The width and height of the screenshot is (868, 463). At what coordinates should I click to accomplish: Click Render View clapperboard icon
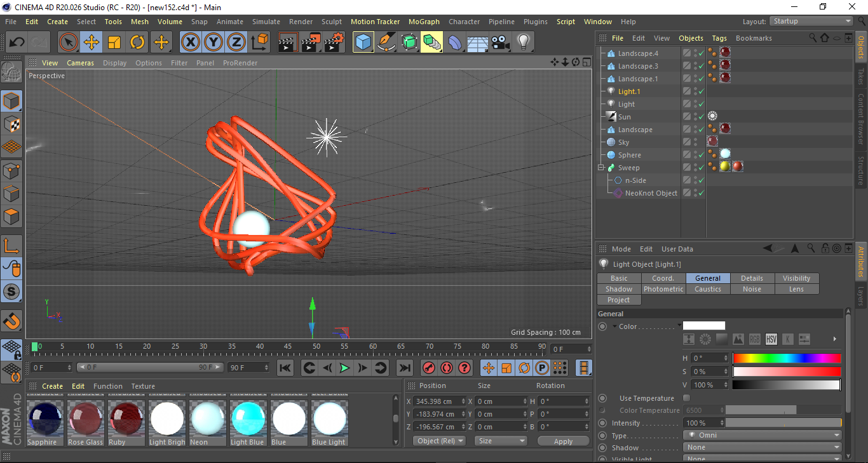[x=288, y=43]
